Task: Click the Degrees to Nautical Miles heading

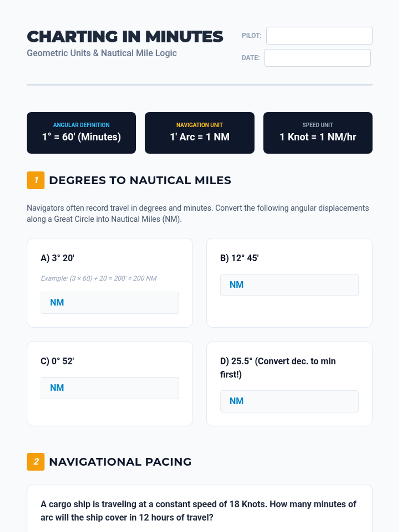Action: tap(140, 180)
